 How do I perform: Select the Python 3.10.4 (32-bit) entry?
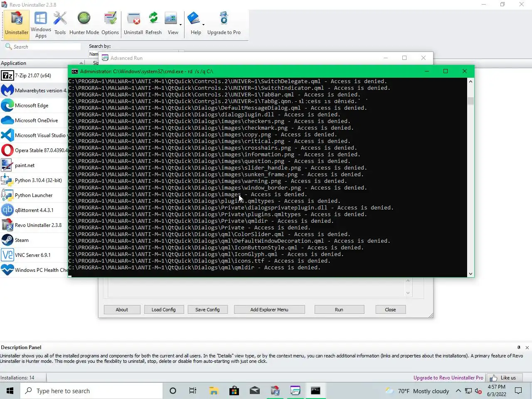34,180
